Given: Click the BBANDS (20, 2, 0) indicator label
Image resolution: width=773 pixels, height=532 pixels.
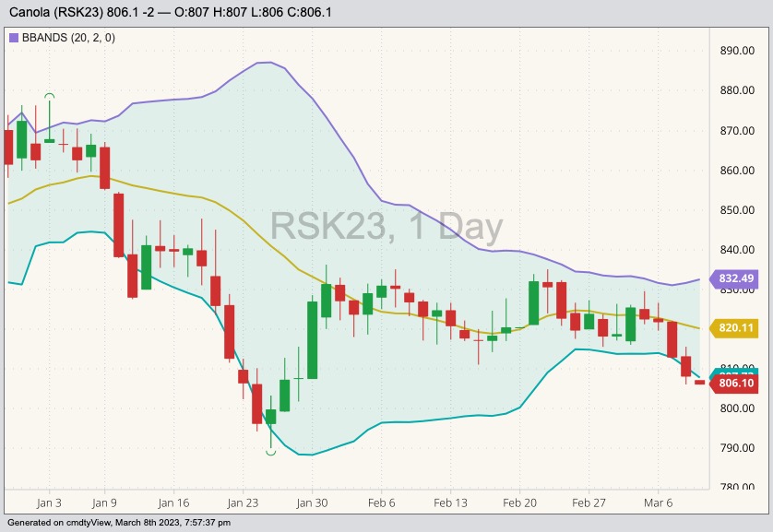Looking at the screenshot, I should point(61,38).
